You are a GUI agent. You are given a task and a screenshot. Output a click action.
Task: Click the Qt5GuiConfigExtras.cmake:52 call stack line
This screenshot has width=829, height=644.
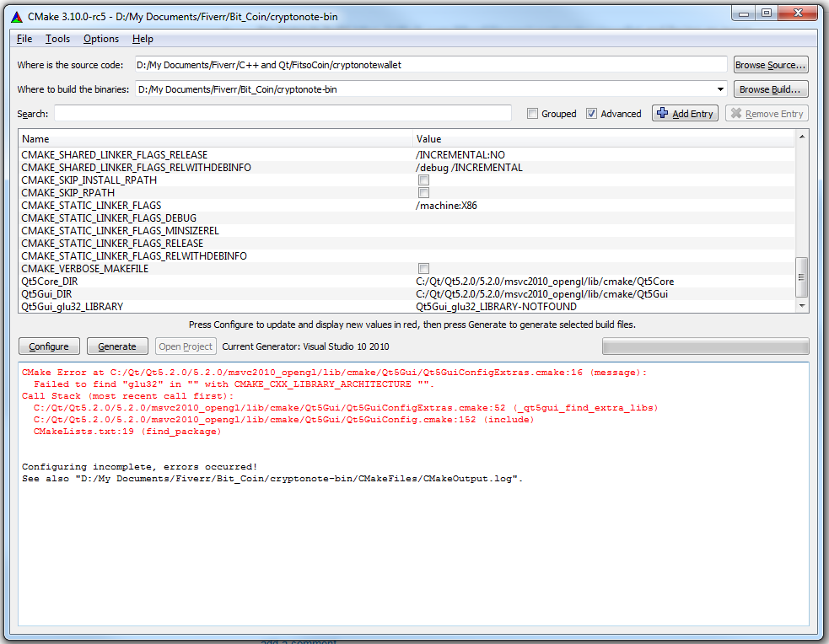(346, 408)
